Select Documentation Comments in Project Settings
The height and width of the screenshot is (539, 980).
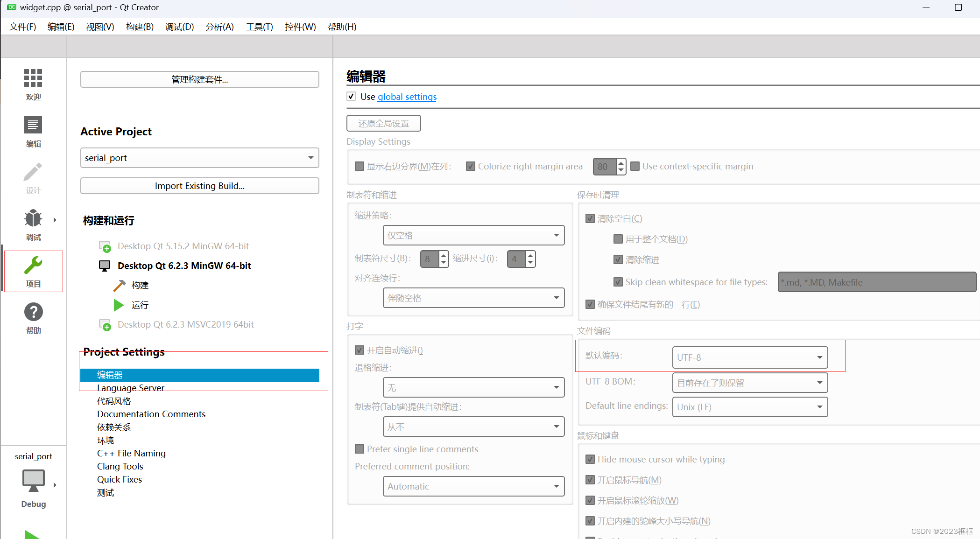point(151,414)
